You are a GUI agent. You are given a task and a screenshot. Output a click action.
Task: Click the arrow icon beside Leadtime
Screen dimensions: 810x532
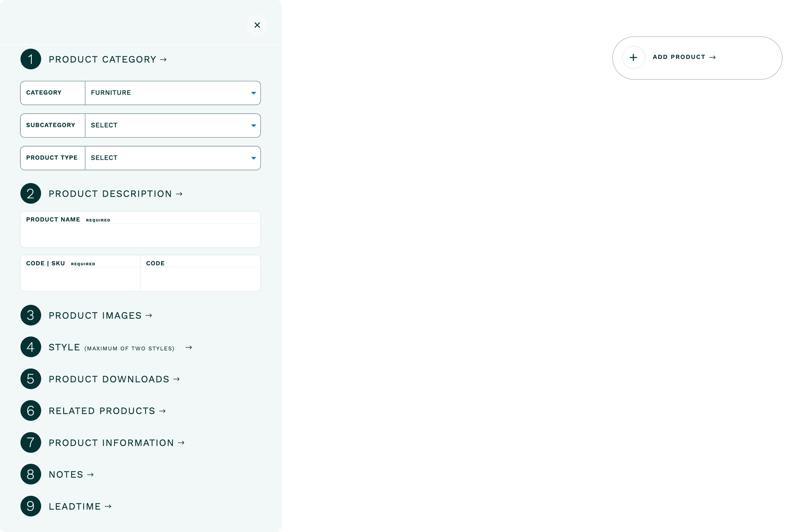pos(108,506)
